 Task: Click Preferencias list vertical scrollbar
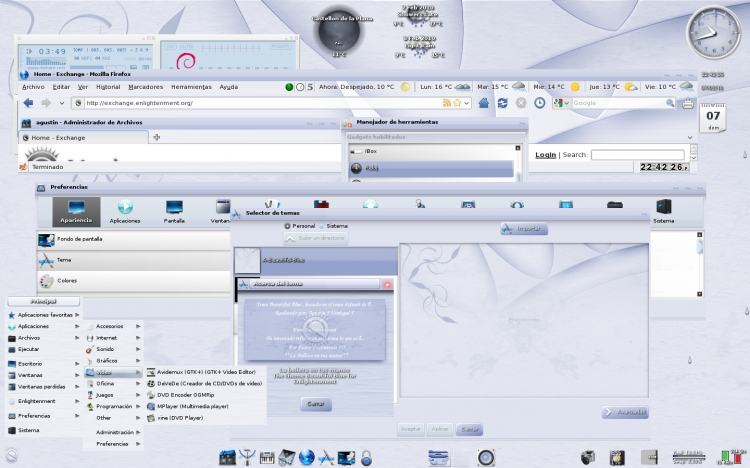pyautogui.click(x=699, y=264)
